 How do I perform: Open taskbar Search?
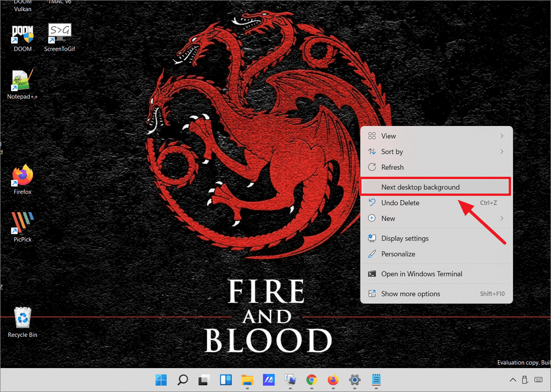pyautogui.click(x=183, y=380)
